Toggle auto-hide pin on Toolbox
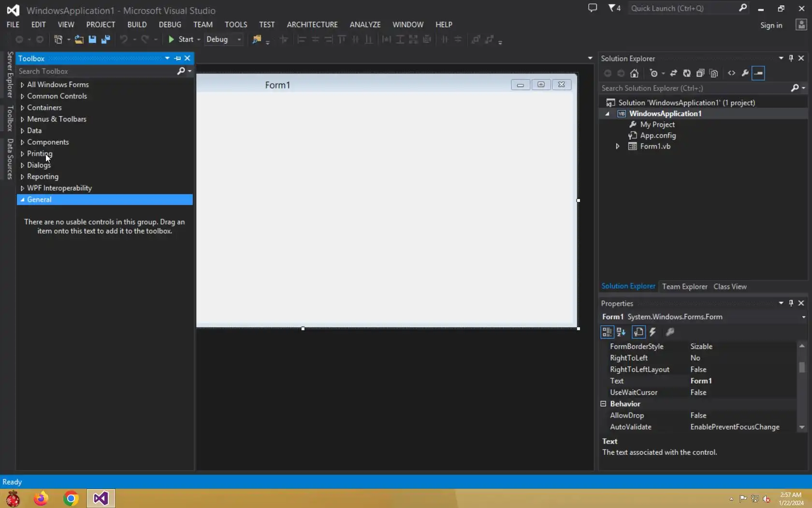 pos(177,58)
